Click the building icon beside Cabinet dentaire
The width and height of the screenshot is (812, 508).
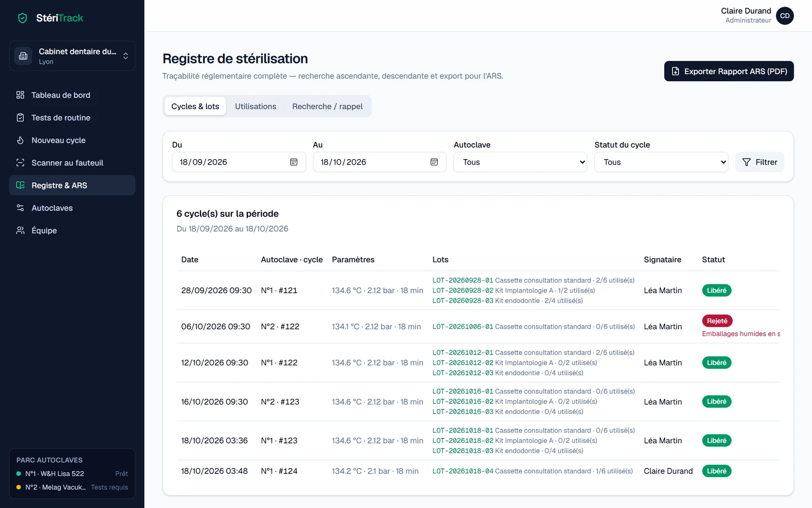pyautogui.click(x=23, y=56)
